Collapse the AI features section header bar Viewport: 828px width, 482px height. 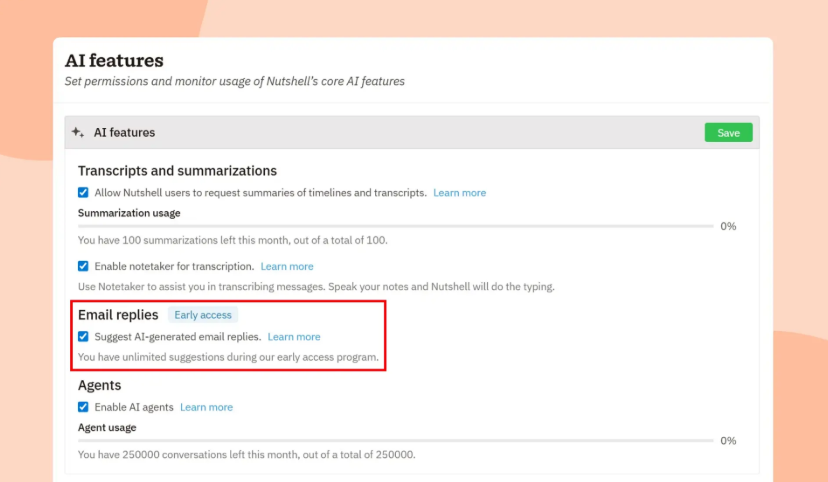(380, 132)
